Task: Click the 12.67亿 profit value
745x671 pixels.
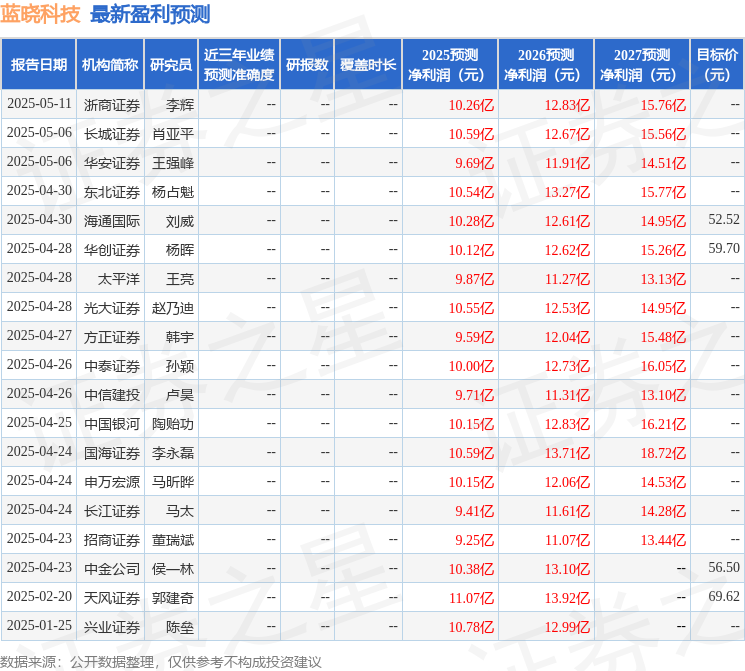Action: (x=567, y=134)
